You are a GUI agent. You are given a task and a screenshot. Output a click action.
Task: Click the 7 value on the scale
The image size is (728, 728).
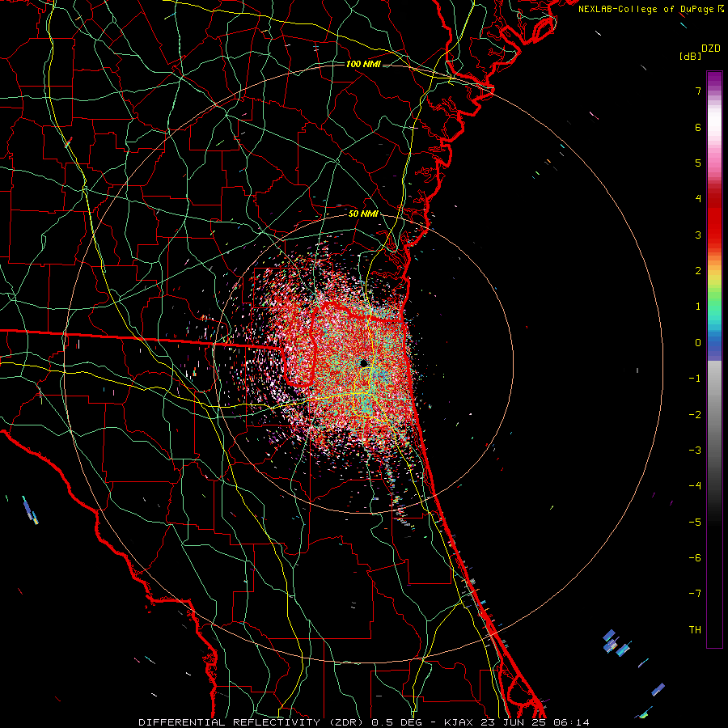point(698,91)
